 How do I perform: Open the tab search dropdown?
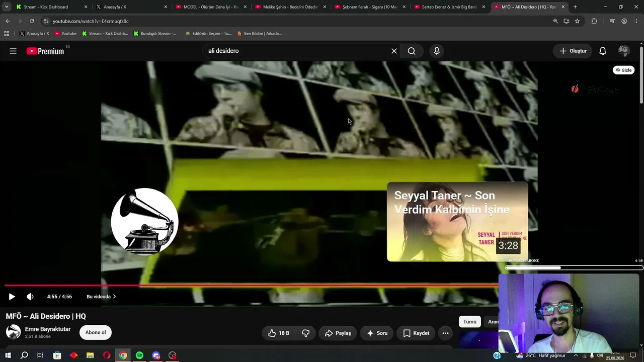(7, 7)
